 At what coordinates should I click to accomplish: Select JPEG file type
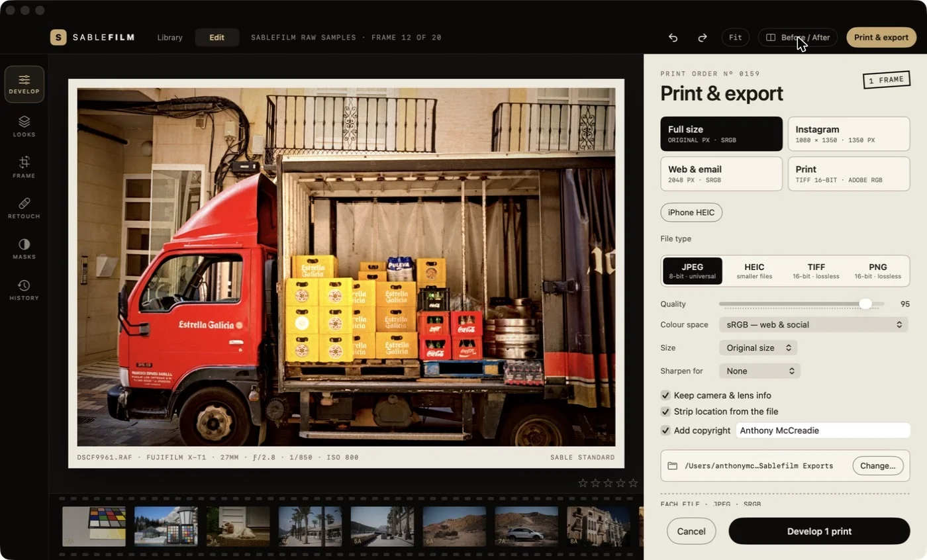click(693, 271)
